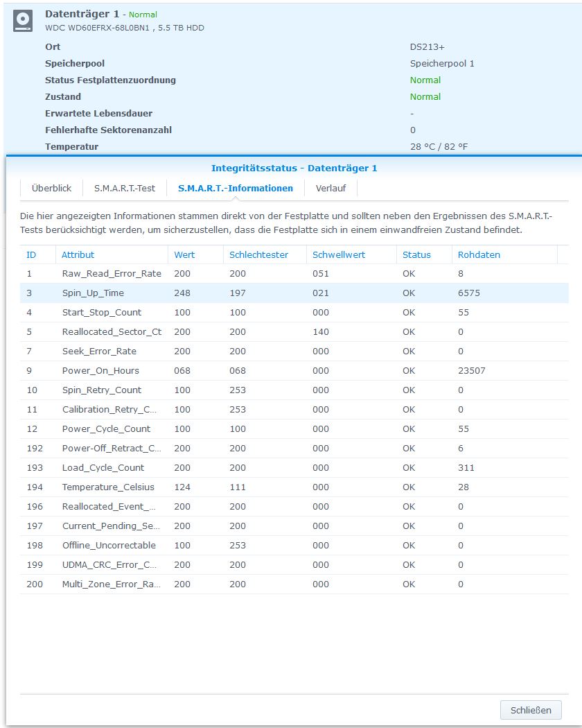Select the S.M.A.R.T.-Informationen tab
Screen dimensions: 582x728
pyautogui.click(x=236, y=188)
